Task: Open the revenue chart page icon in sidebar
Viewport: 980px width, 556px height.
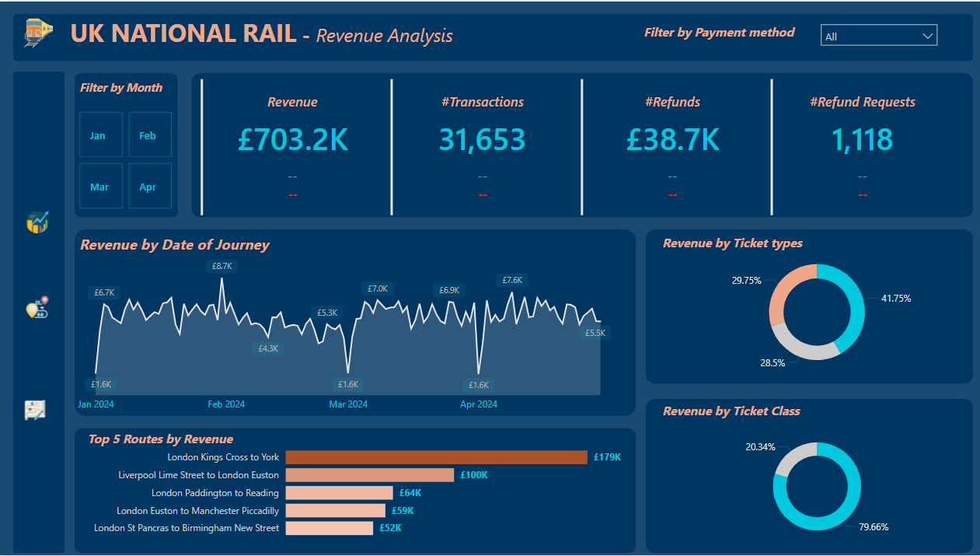Action: 37,222
